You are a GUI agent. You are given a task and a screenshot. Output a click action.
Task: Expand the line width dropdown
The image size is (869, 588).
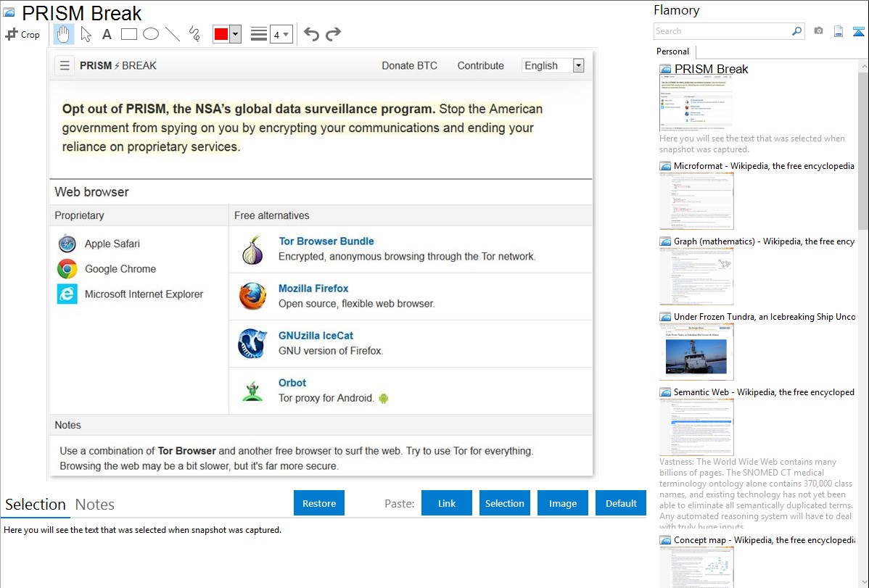286,34
